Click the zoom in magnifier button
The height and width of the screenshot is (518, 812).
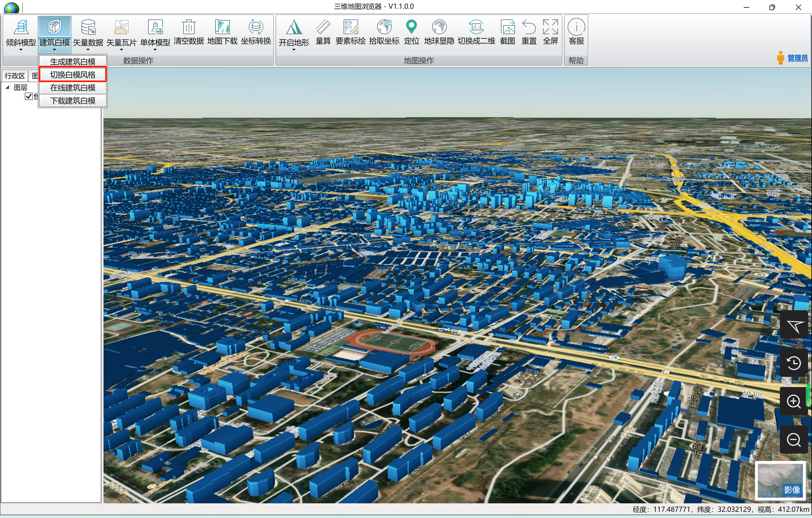point(793,401)
